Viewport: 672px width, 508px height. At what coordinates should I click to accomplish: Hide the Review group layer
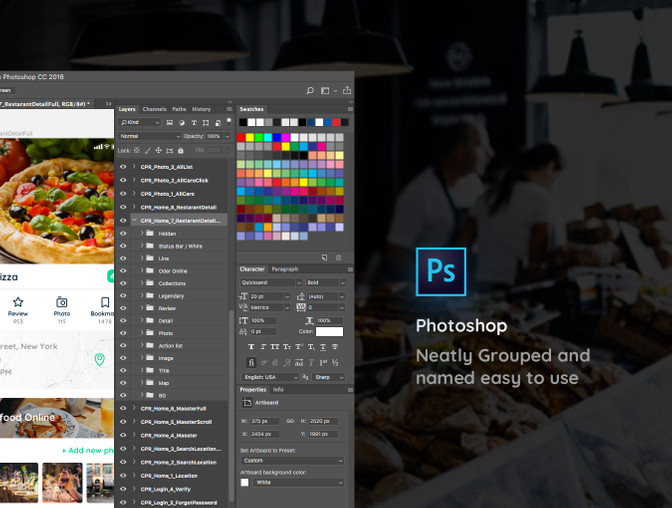(x=123, y=308)
